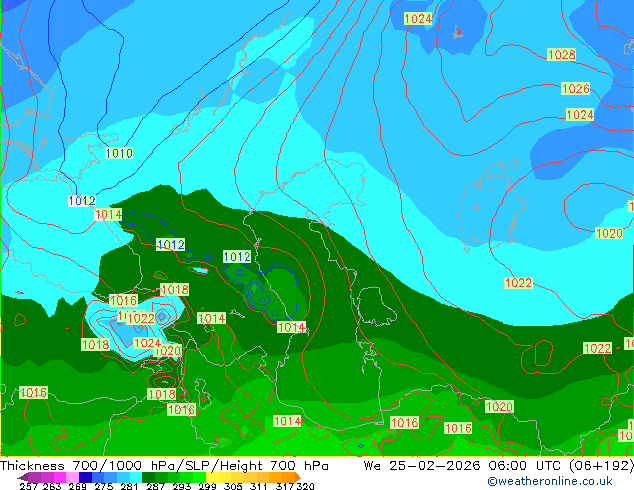Click the purple left arrow of legend
This screenshot has width=634, height=490.
pyautogui.click(x=23, y=477)
